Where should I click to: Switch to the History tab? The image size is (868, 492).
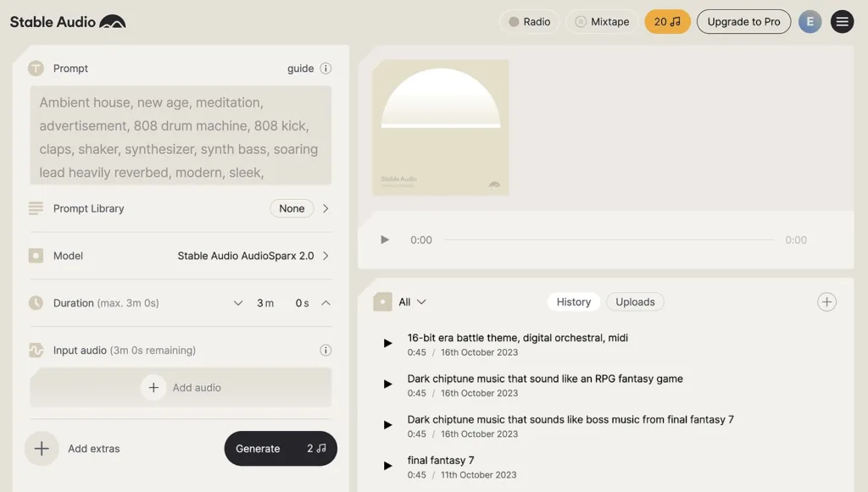(573, 302)
